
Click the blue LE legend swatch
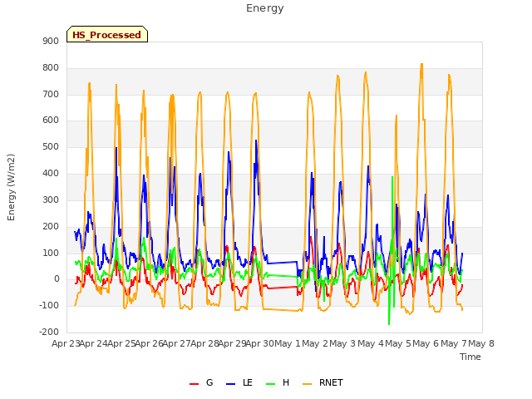pos(231,384)
